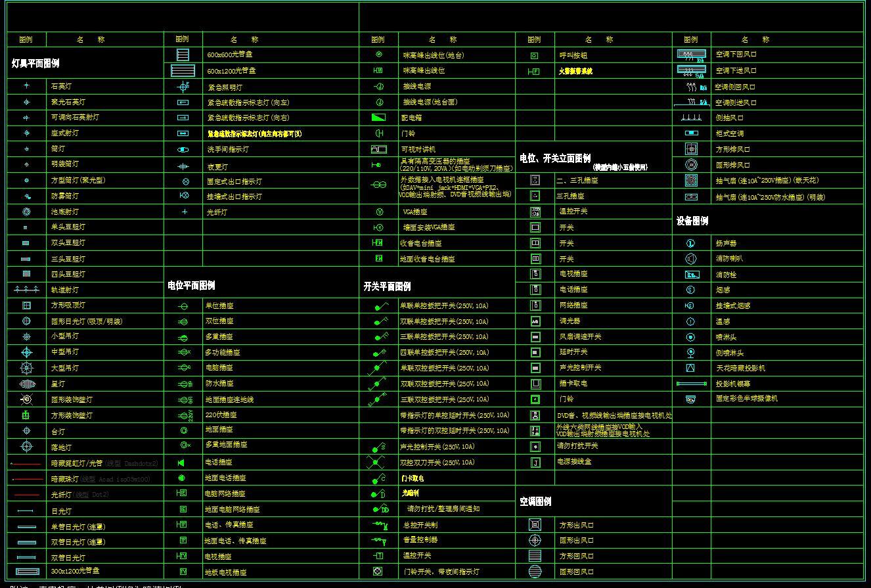Select the left-arrow symbol beside 紧急疏散指示标志灯(向左)

coord(183,102)
